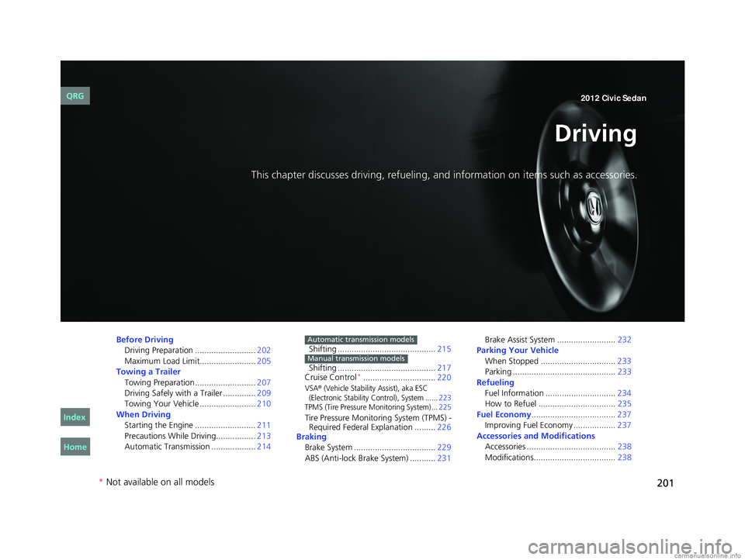Image resolution: width=745 pixels, height=560 pixels.
Task: Open ABS Anti-lock Brake System page 231
Action: point(378,458)
